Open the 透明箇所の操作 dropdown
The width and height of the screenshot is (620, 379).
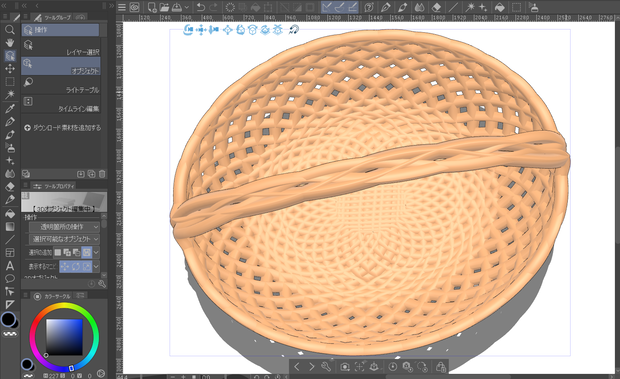(x=64, y=226)
